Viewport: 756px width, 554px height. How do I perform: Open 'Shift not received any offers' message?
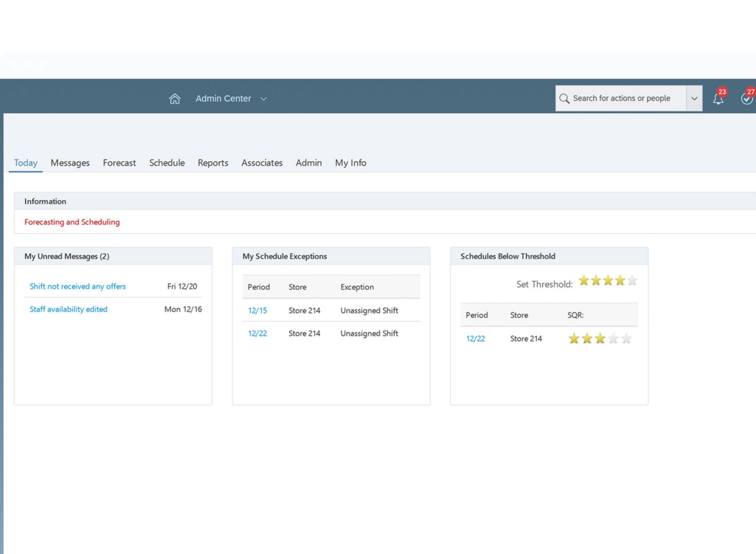(x=78, y=286)
